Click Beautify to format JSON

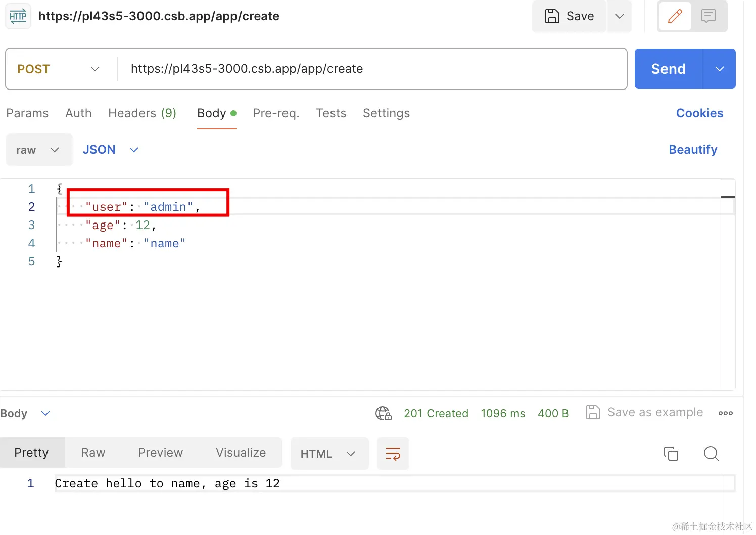(693, 150)
